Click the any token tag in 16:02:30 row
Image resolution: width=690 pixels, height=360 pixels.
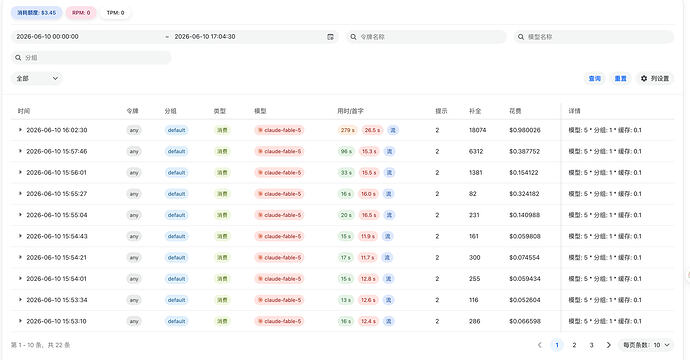point(134,130)
